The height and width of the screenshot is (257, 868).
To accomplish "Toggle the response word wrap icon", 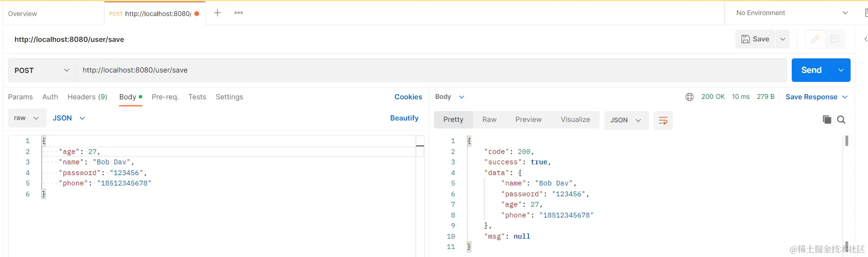I will pos(663,120).
